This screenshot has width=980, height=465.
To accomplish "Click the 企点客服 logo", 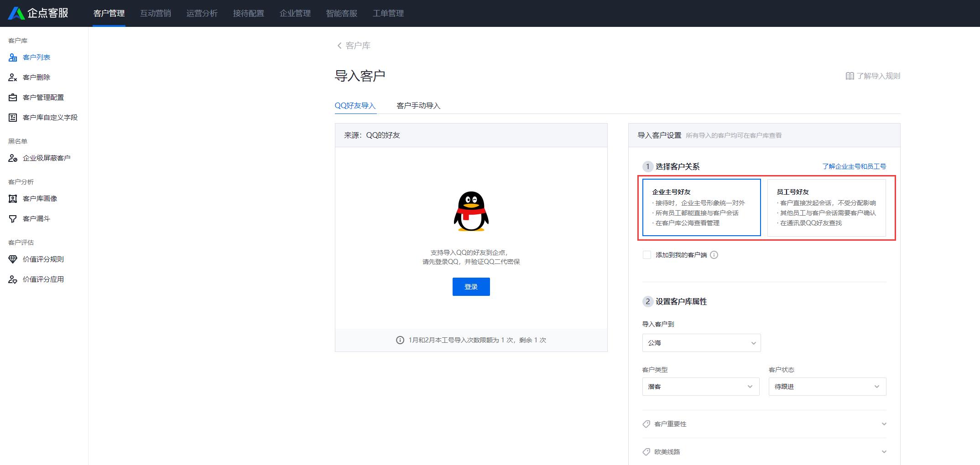I will click(x=39, y=13).
